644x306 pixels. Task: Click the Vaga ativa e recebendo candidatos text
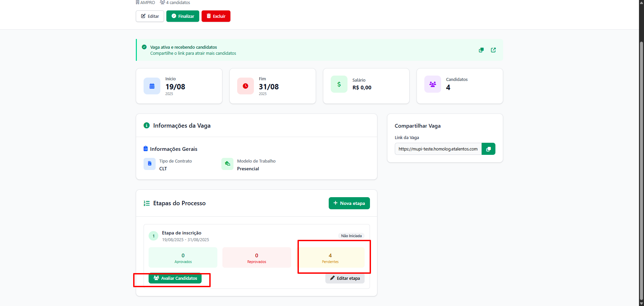pyautogui.click(x=183, y=47)
